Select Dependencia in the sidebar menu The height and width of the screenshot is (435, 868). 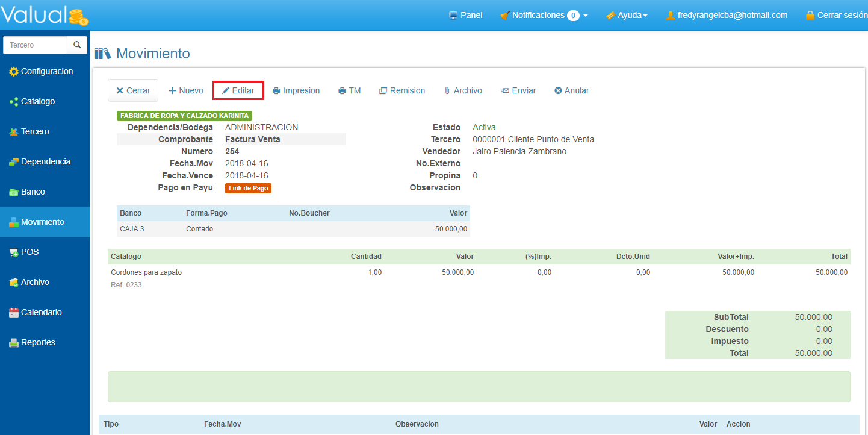click(45, 161)
